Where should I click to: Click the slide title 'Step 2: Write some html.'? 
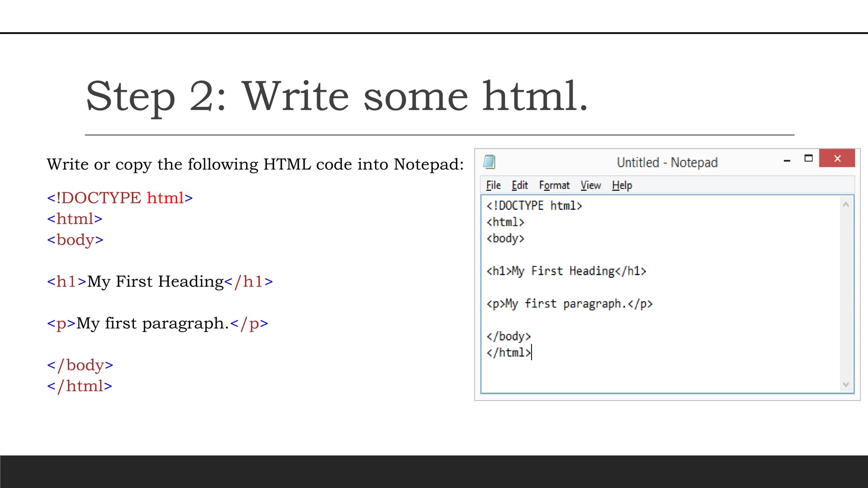coord(337,97)
